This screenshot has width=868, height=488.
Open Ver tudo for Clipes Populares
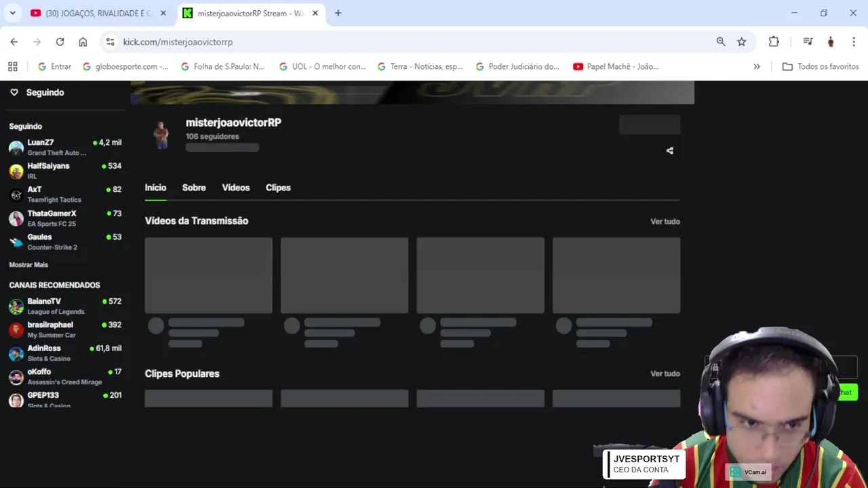coord(665,373)
